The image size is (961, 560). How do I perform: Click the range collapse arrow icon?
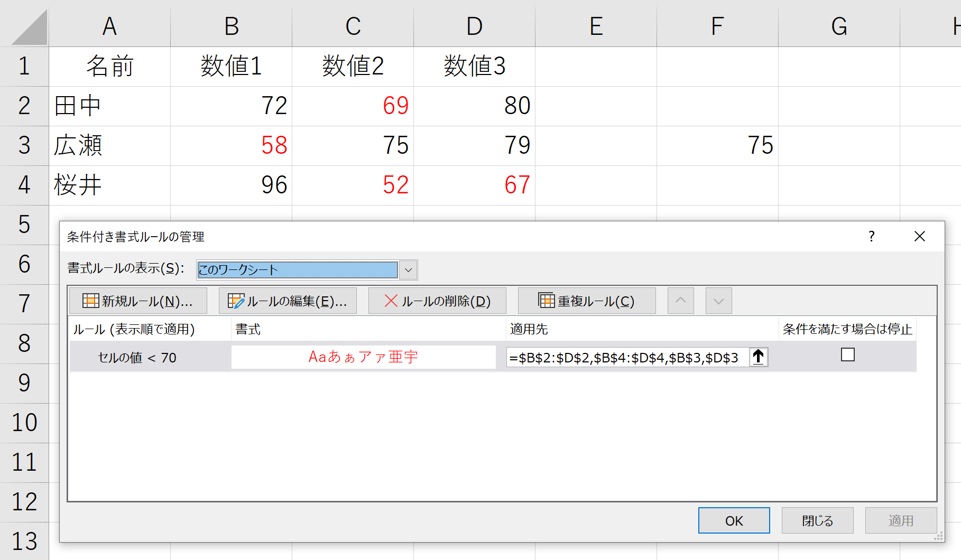click(x=758, y=357)
